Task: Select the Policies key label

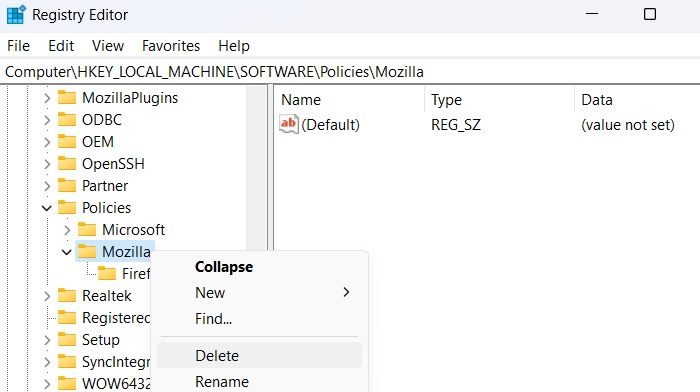Action: [x=106, y=207]
